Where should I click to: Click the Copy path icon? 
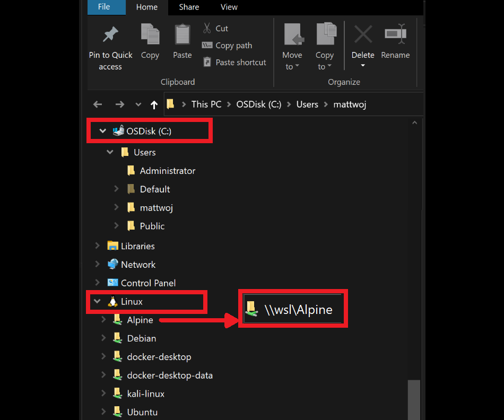tap(207, 45)
